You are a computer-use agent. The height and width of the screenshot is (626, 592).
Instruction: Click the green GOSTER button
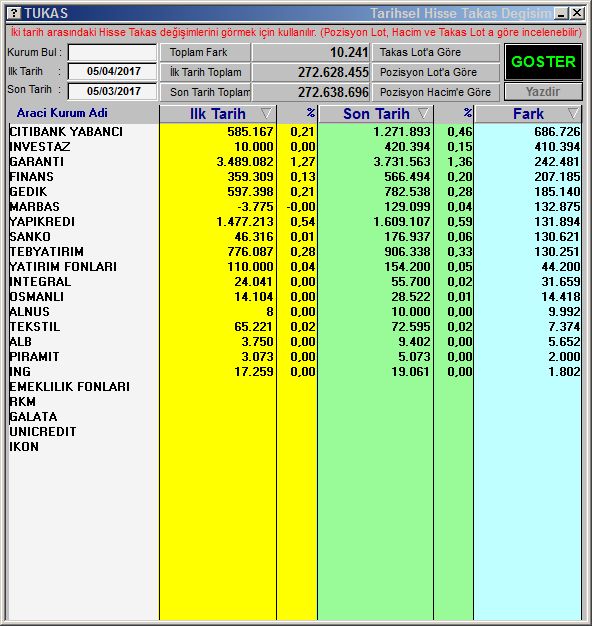(543, 62)
